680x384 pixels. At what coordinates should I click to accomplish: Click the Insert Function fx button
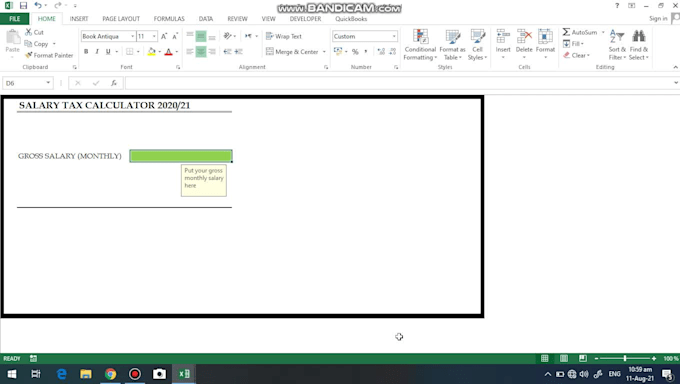(114, 83)
